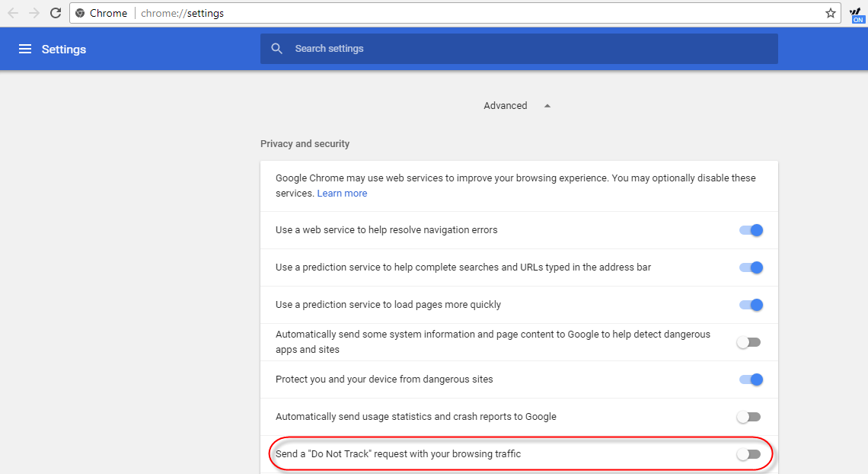Screen dimensions: 868x474
Task: Disable web service for navigation errors
Action: tap(751, 230)
